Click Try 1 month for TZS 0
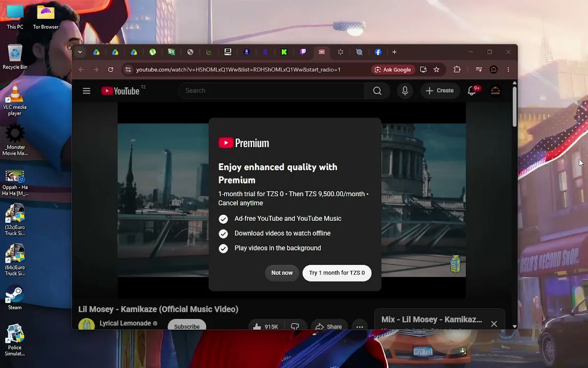Image resolution: width=588 pixels, height=368 pixels. tap(337, 273)
